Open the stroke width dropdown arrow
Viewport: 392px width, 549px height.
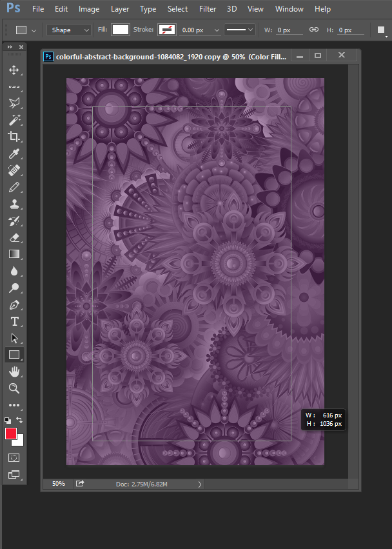point(217,30)
